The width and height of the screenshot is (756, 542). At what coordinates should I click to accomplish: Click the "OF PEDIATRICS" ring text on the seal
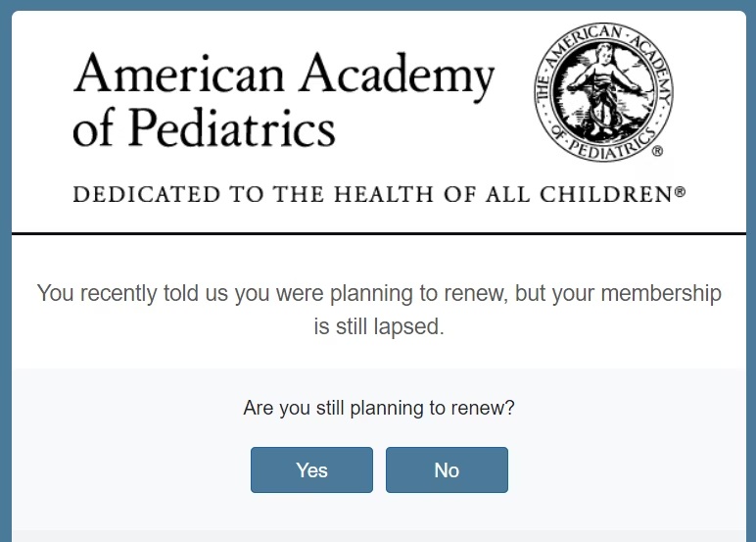coord(603,143)
